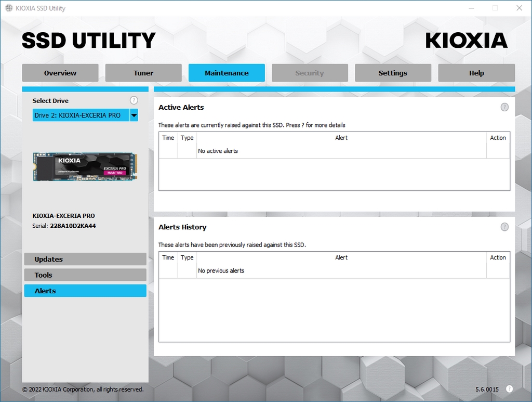Click the Time header in Active Alerts
Image resolution: width=532 pixels, height=402 pixels.
pyautogui.click(x=168, y=138)
